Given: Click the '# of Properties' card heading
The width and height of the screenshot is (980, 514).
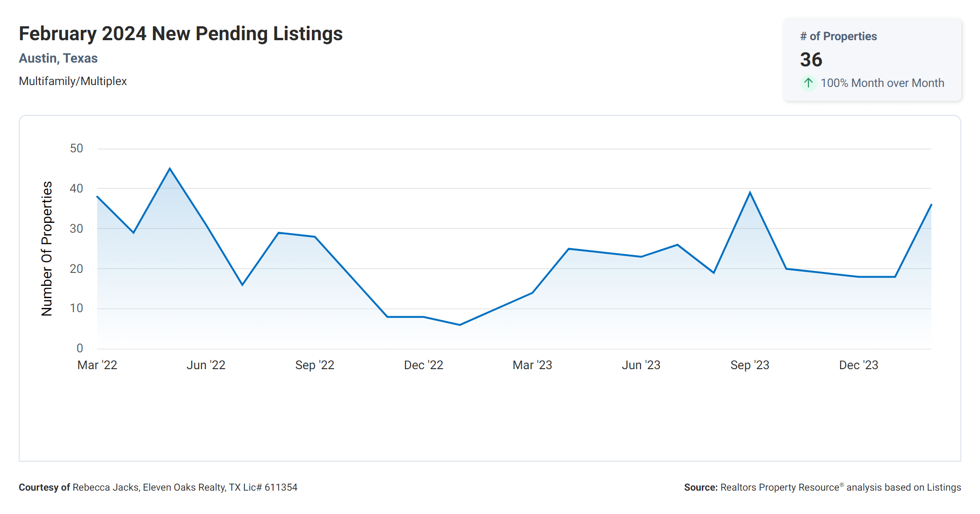Looking at the screenshot, I should point(838,36).
